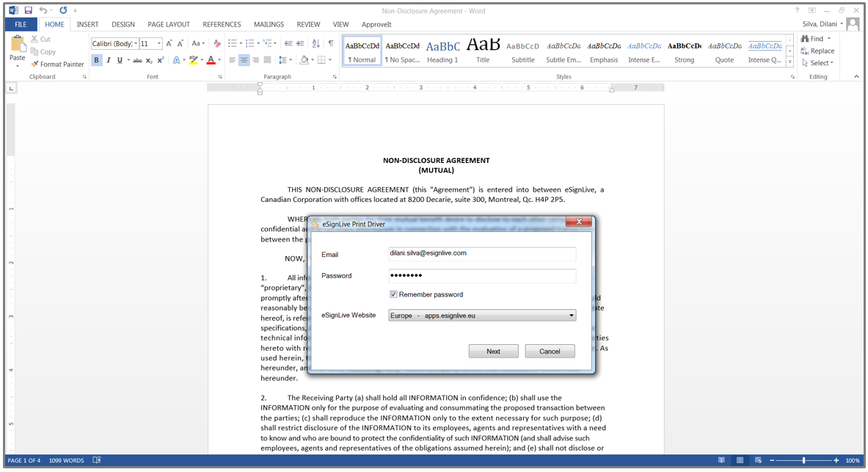
Task: Open bullets list dropdown
Action: coord(241,44)
